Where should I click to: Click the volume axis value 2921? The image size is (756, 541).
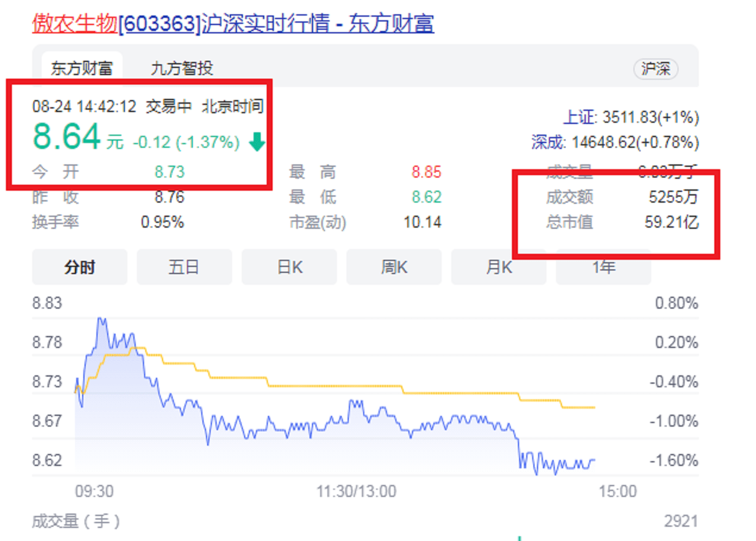coord(681,521)
